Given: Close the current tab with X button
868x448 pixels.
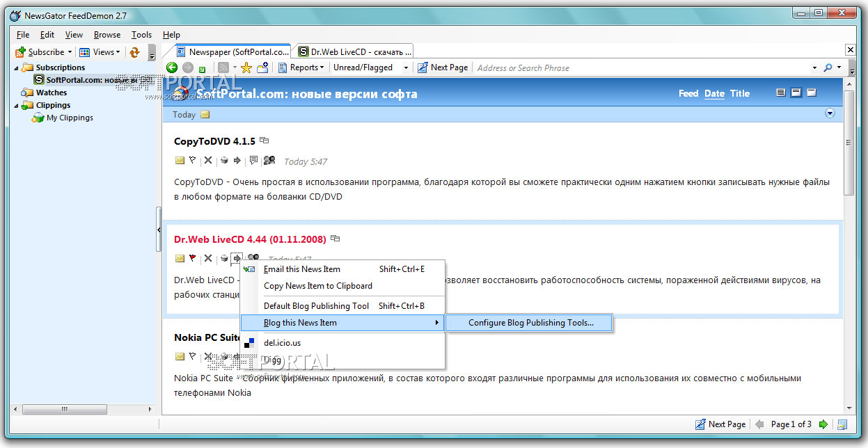Looking at the screenshot, I should coord(850,50).
